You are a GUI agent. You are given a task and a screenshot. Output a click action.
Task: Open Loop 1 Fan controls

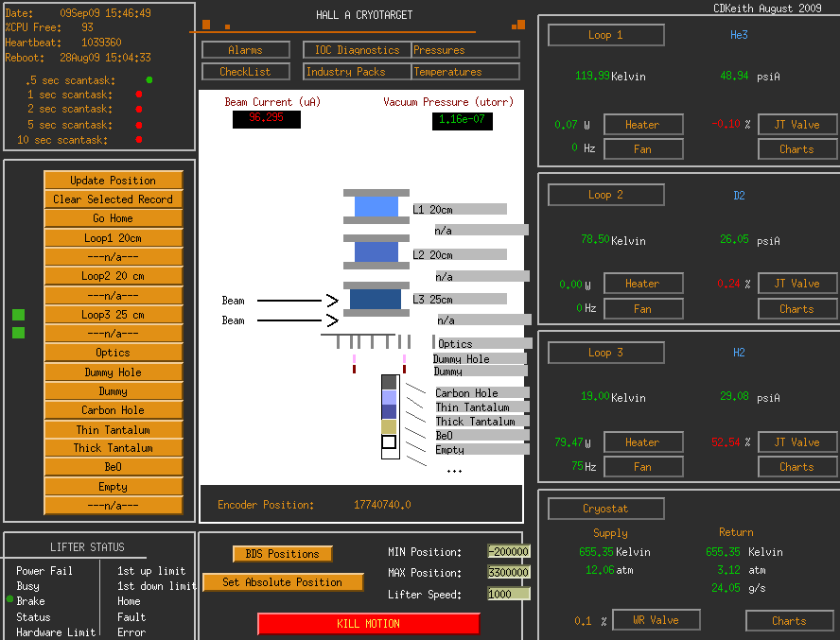[x=643, y=148]
